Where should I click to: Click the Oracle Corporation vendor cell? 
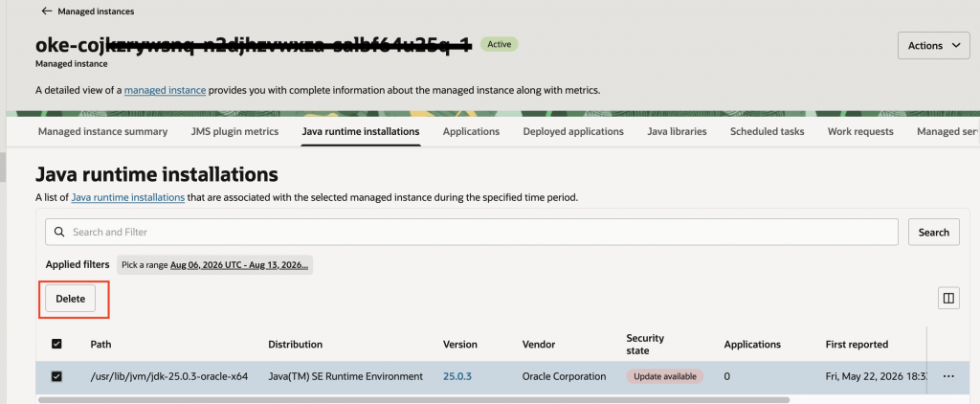pos(565,376)
